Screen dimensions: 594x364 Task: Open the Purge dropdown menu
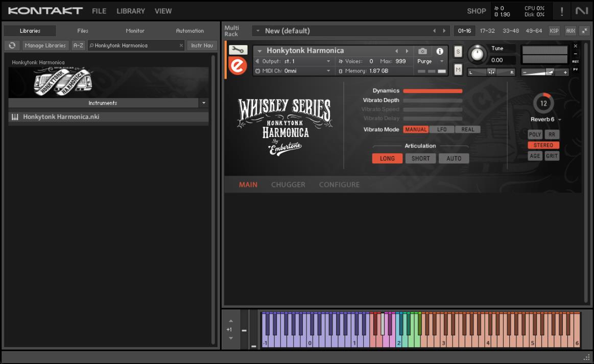tap(431, 61)
